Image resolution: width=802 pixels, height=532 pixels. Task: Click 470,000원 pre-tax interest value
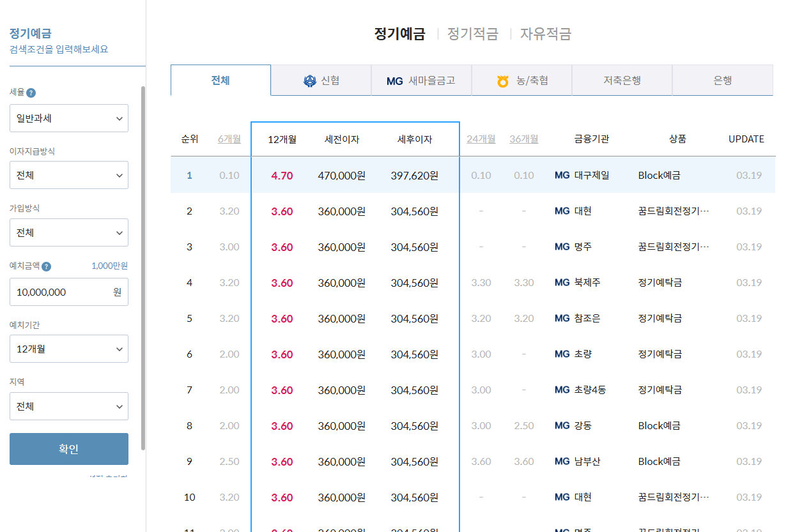[x=342, y=175]
